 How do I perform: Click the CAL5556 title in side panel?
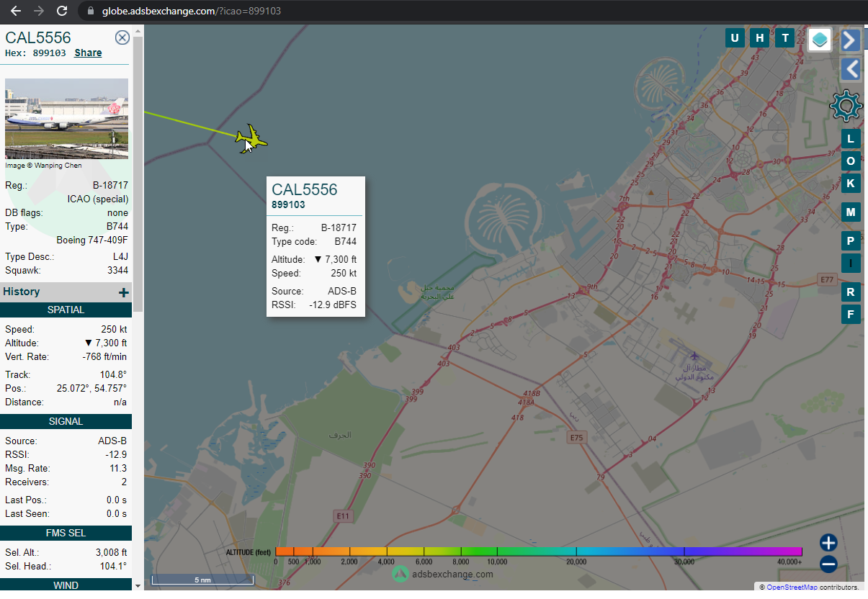(38, 37)
